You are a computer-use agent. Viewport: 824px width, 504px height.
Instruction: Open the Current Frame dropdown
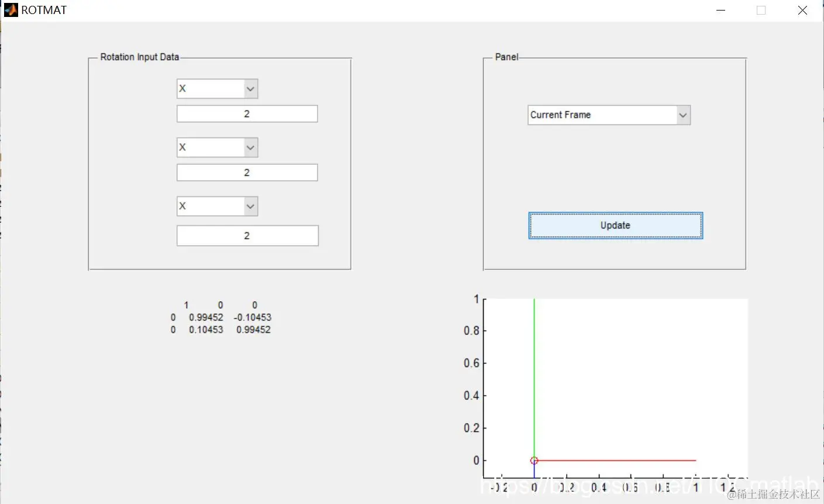point(609,115)
